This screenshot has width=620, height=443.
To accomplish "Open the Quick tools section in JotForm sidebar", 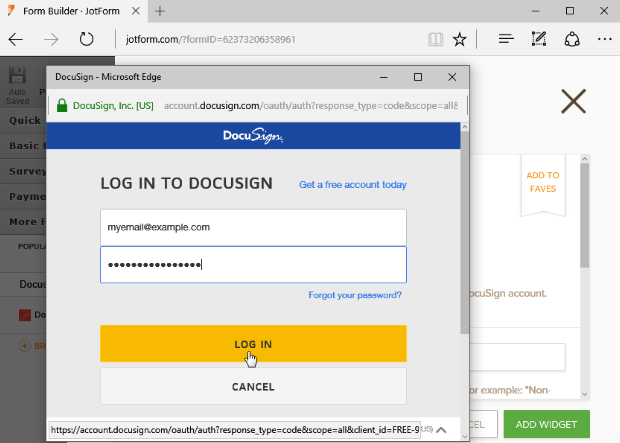I will tap(24, 121).
